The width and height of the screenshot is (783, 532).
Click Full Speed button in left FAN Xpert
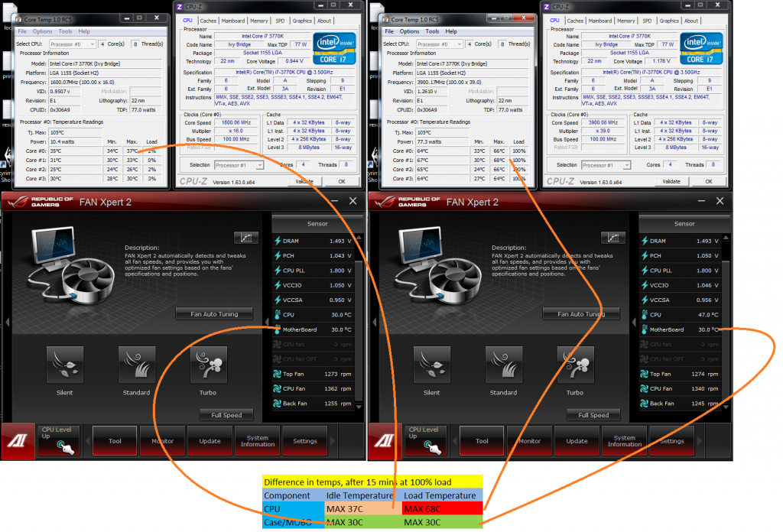coord(226,415)
